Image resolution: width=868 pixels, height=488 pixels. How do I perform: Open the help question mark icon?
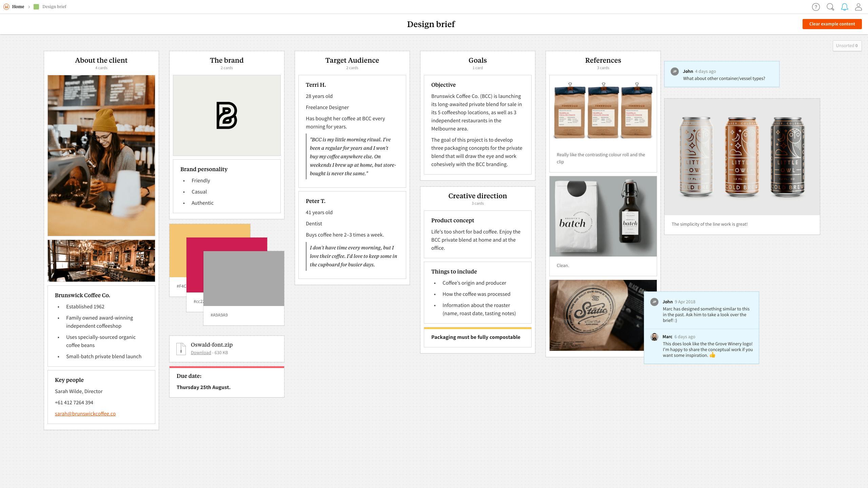pyautogui.click(x=816, y=7)
